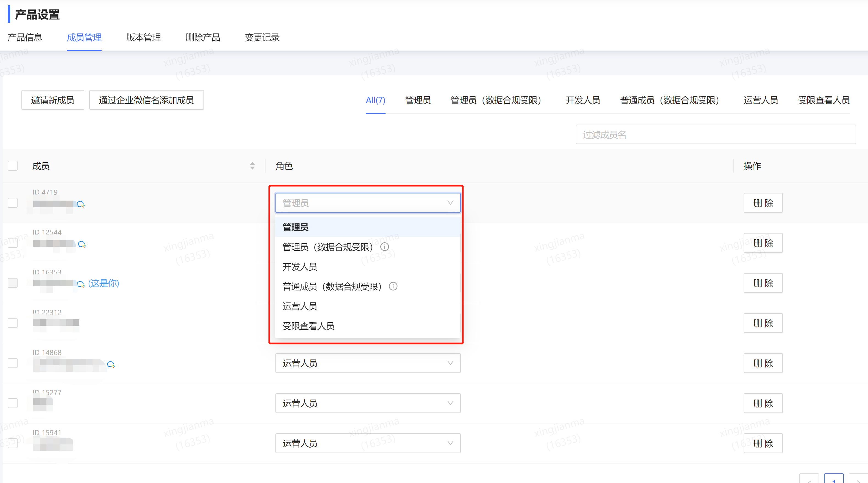The image size is (868, 483).
Task: Click the 操作 column header
Action: pyautogui.click(x=752, y=166)
